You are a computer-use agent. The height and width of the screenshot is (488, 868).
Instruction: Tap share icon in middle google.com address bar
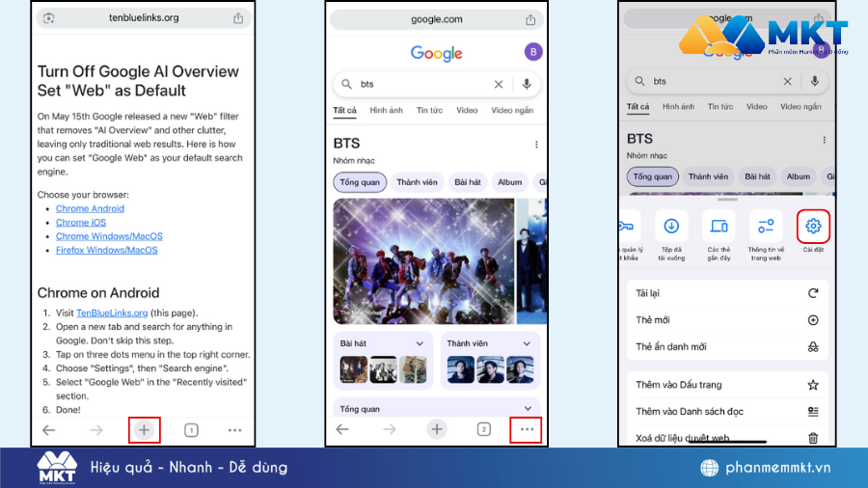coord(530,20)
